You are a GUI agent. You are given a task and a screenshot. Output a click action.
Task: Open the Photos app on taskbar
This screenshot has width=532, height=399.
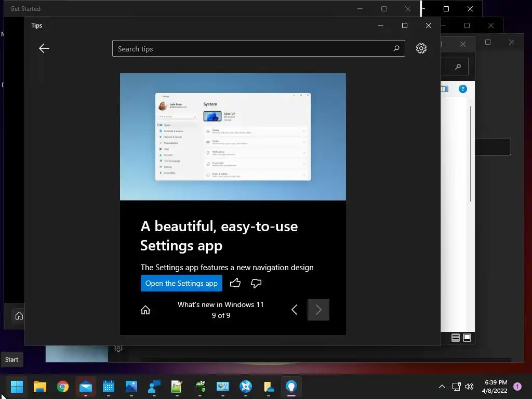(x=131, y=387)
